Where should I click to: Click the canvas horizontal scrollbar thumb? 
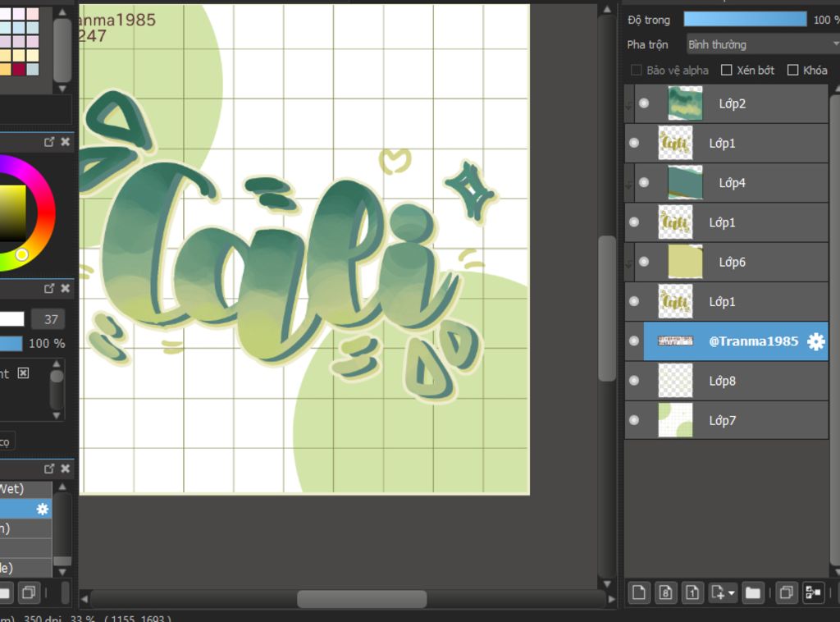coord(362,599)
